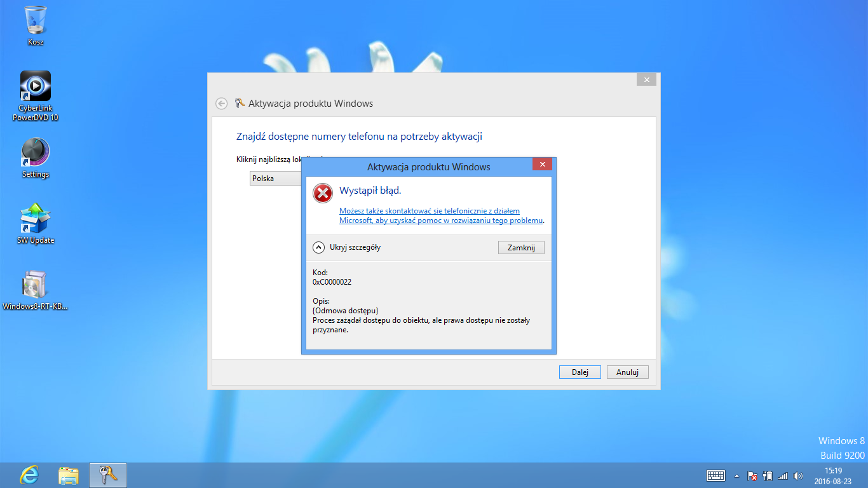Select the activation keys taskbar item
This screenshot has width=868, height=488.
pyautogui.click(x=108, y=475)
